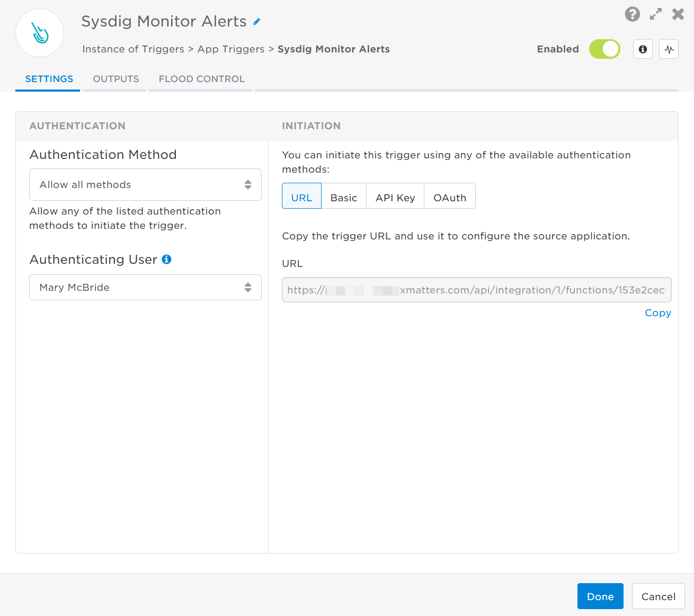Switch to the Outputs tab
Screen dimensions: 694x616
point(115,79)
